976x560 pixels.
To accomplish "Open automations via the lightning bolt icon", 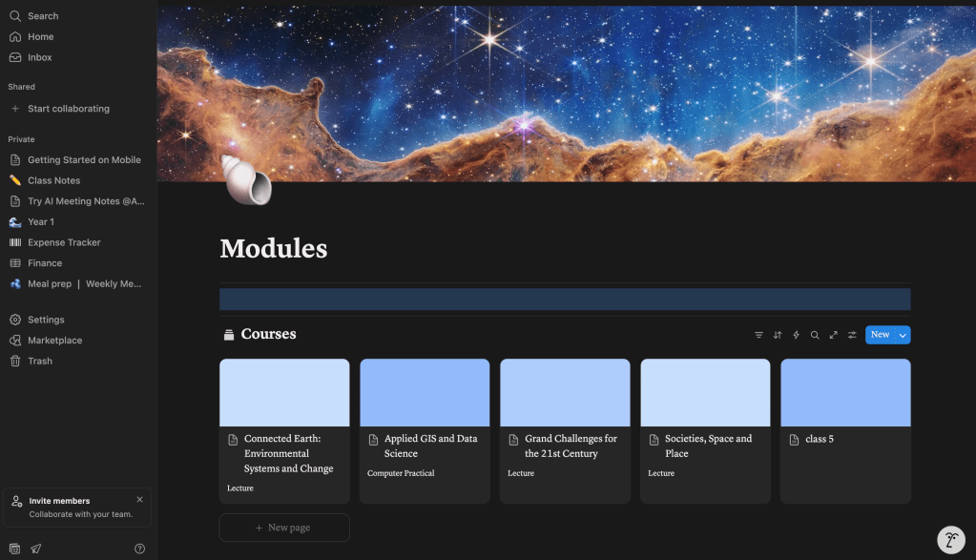I will (x=796, y=335).
